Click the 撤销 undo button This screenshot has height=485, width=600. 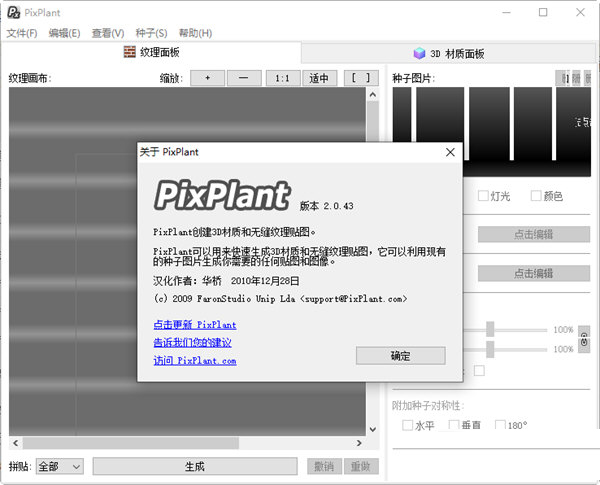(x=324, y=466)
